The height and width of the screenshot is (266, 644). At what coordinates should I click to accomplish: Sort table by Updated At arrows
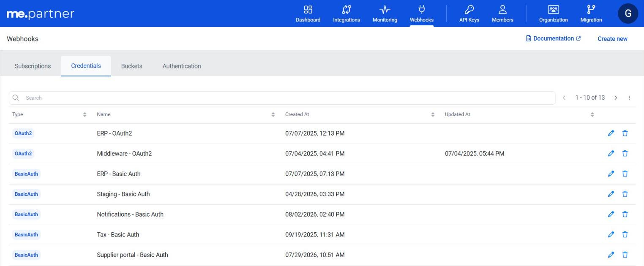coord(592,115)
